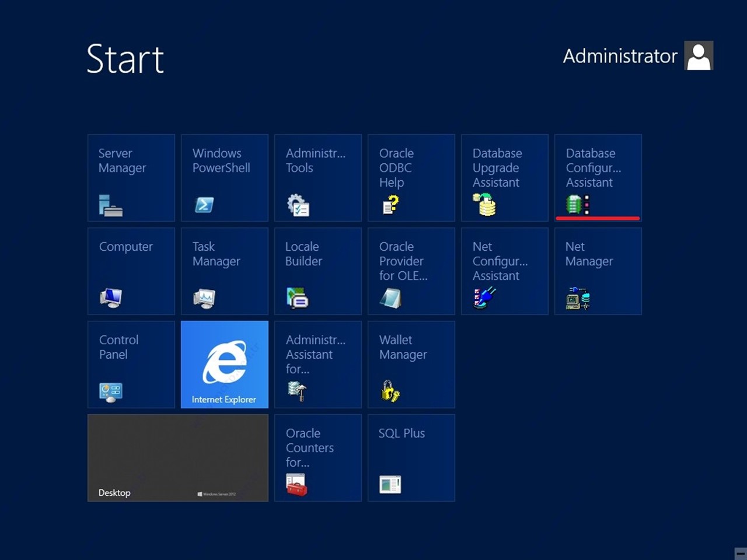Viewport: 747px width, 560px height.
Task: Click the "Oracle ODBC Help" label text
Action: [396, 168]
